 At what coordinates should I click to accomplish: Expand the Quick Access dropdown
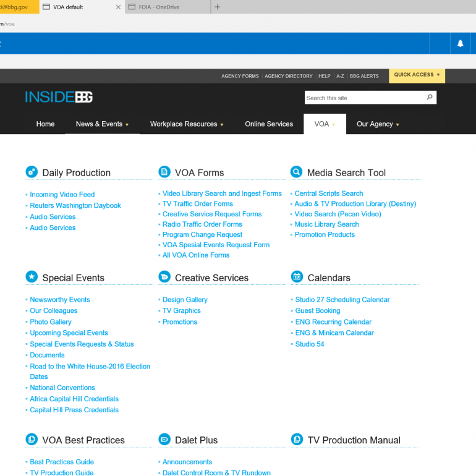pos(417,75)
